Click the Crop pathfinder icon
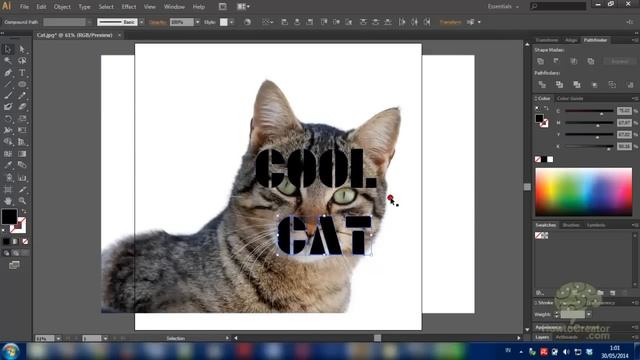Screen dimensions: 640x360 (x=595, y=84)
